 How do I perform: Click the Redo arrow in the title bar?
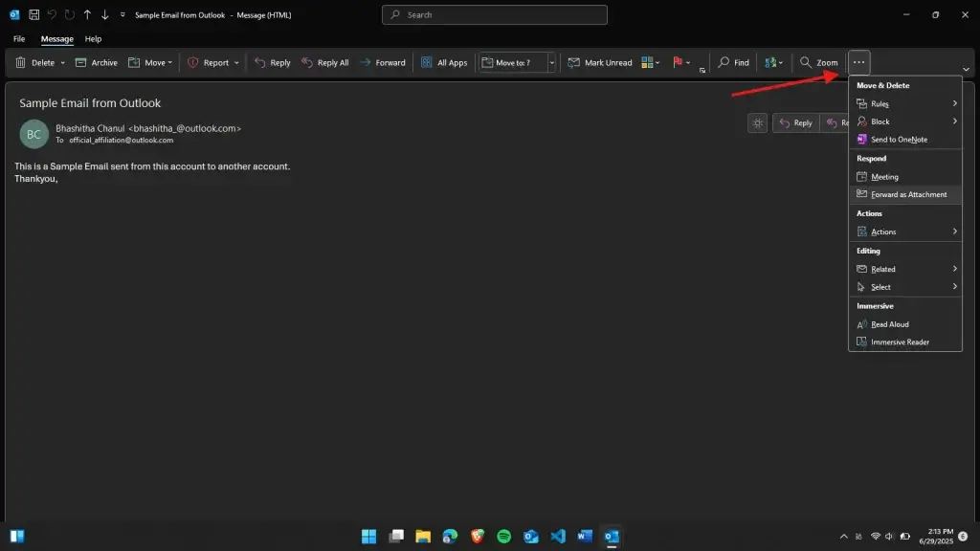coord(69,14)
